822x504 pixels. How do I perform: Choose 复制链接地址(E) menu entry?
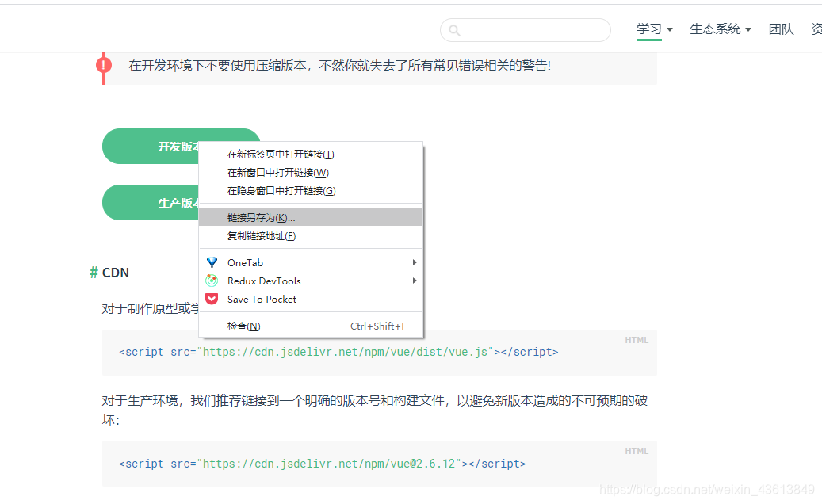311,236
